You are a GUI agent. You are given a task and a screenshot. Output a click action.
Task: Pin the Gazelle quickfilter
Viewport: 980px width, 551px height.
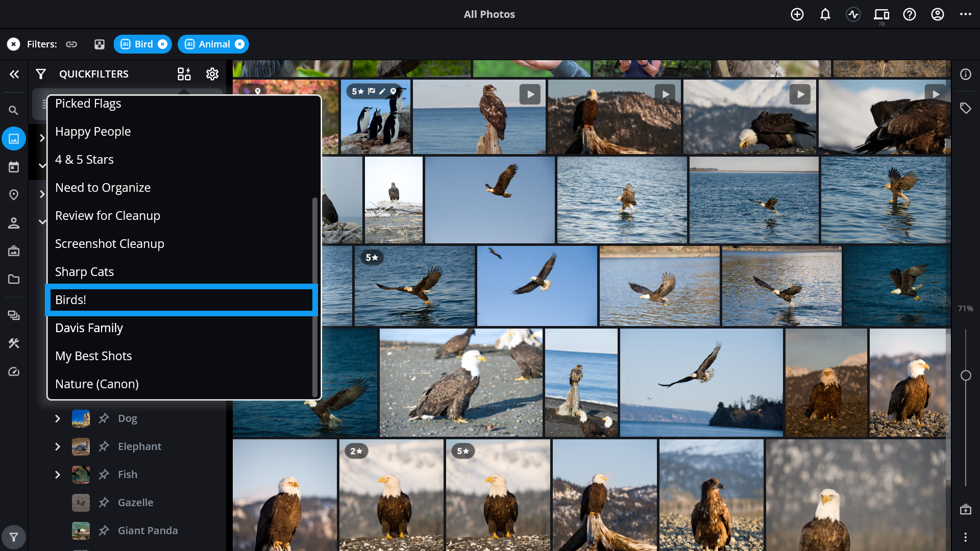104,503
